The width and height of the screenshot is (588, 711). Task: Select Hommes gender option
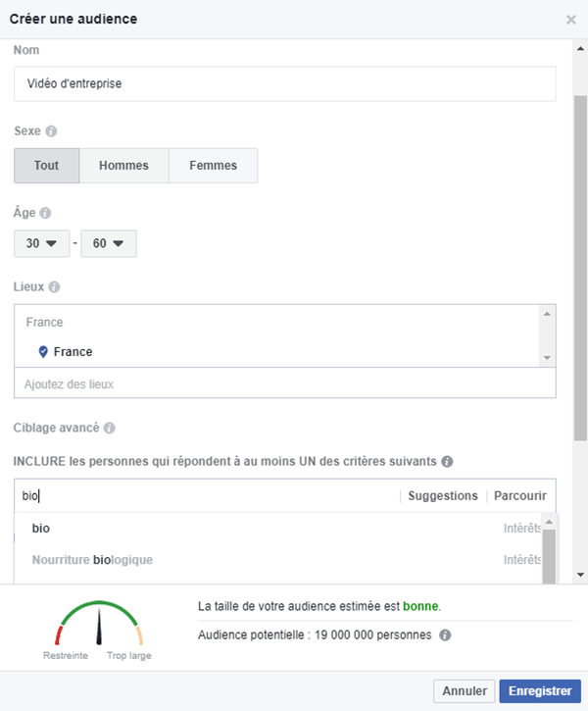click(123, 166)
